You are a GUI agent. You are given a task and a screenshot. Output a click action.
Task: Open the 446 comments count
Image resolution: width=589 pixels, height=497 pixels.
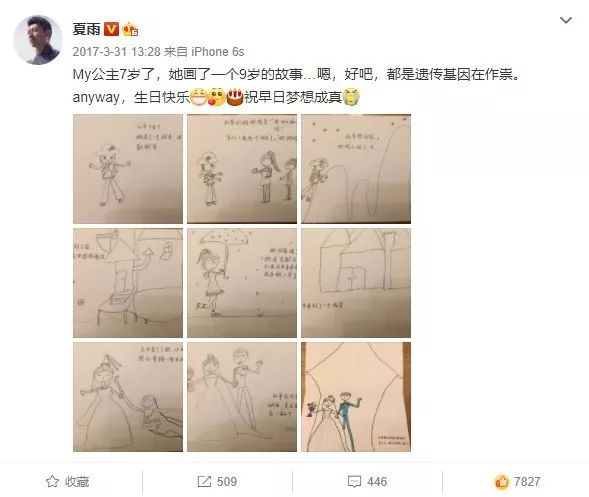click(377, 482)
